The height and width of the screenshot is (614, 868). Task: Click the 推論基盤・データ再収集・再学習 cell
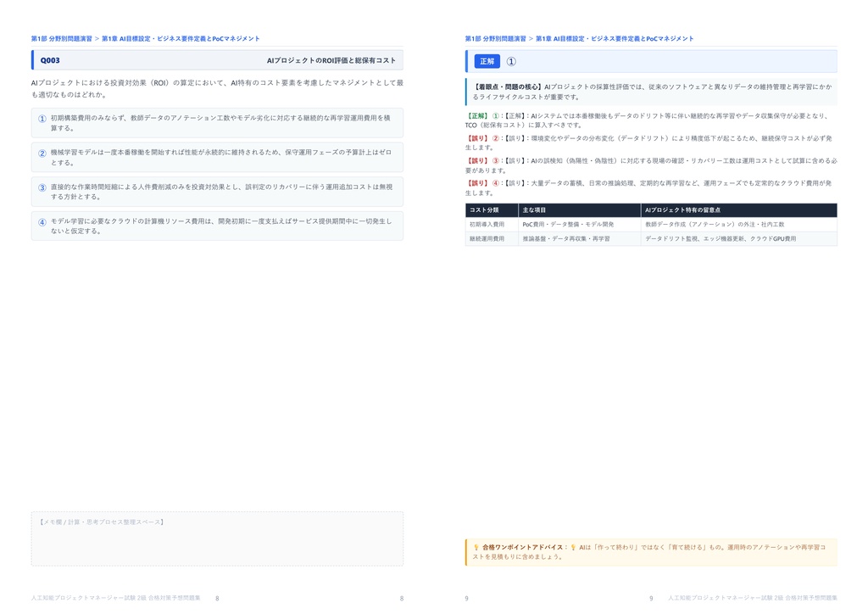click(x=580, y=238)
